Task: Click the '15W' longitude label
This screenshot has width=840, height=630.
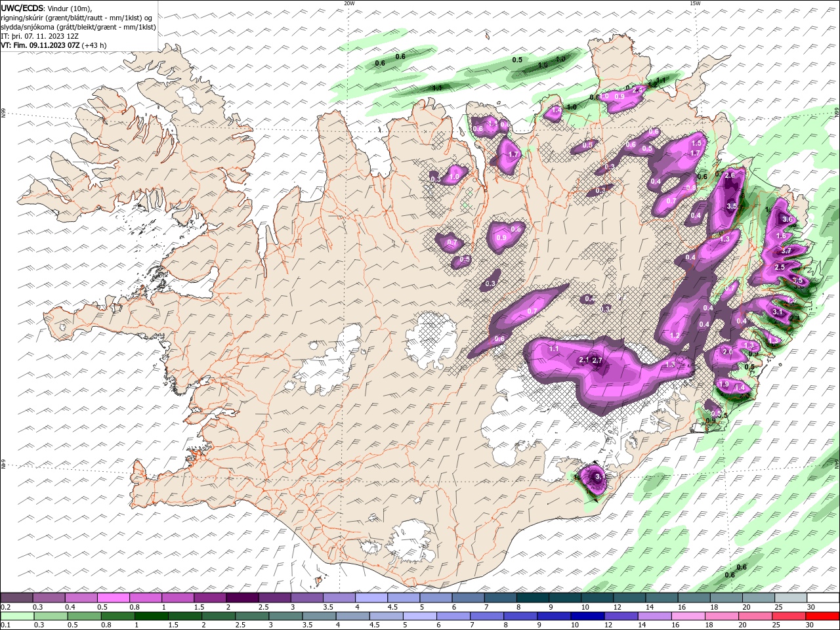Action: coord(695,3)
